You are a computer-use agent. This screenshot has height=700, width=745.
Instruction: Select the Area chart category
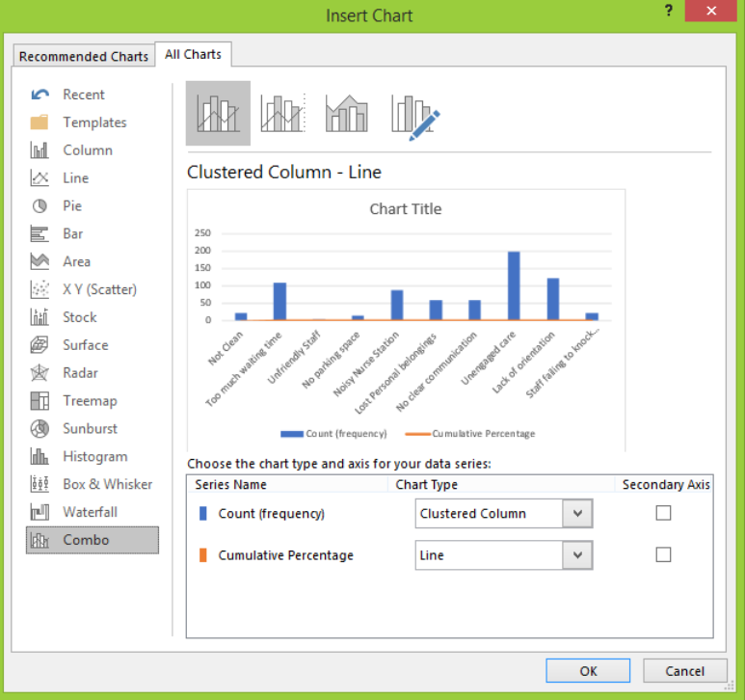[x=93, y=261]
